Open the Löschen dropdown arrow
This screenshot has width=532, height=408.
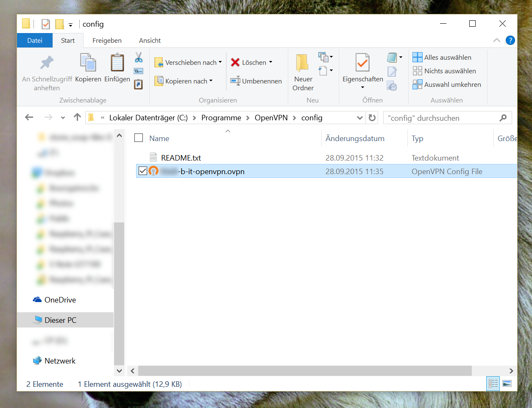pyautogui.click(x=270, y=62)
